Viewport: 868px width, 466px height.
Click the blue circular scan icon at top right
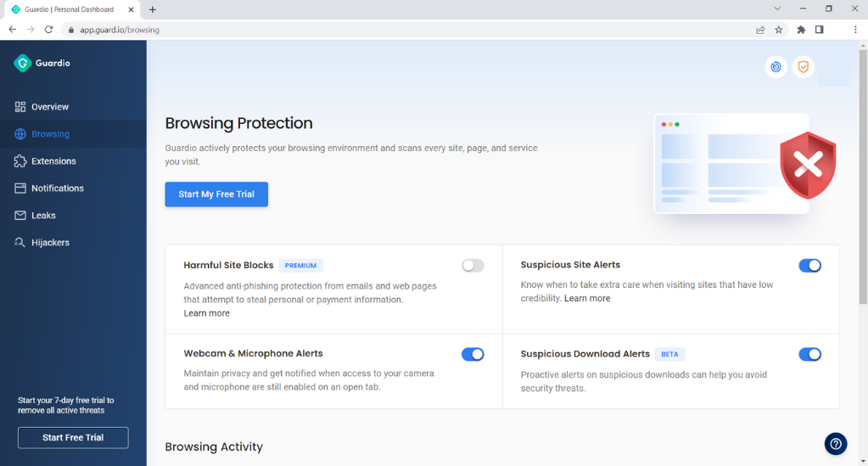point(776,67)
